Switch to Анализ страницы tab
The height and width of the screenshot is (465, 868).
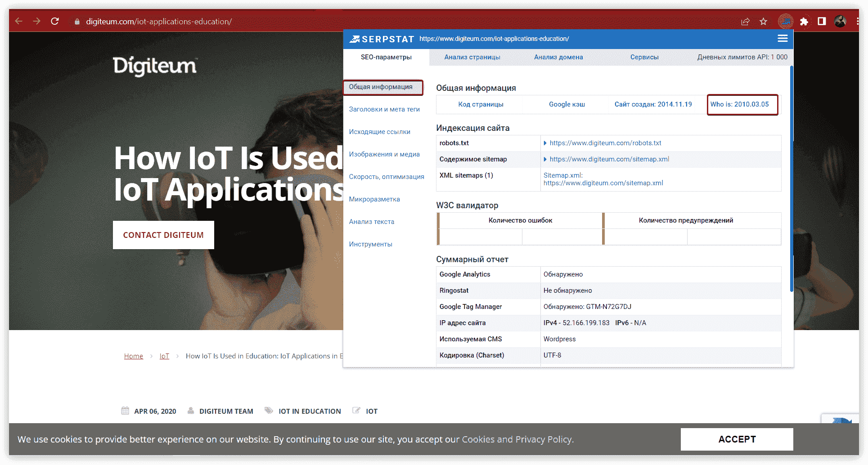pyautogui.click(x=472, y=57)
